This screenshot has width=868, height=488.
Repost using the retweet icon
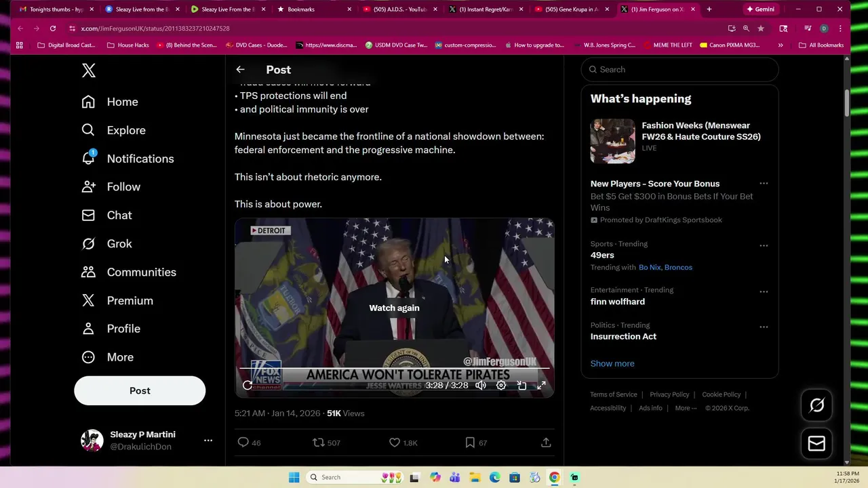(x=318, y=443)
